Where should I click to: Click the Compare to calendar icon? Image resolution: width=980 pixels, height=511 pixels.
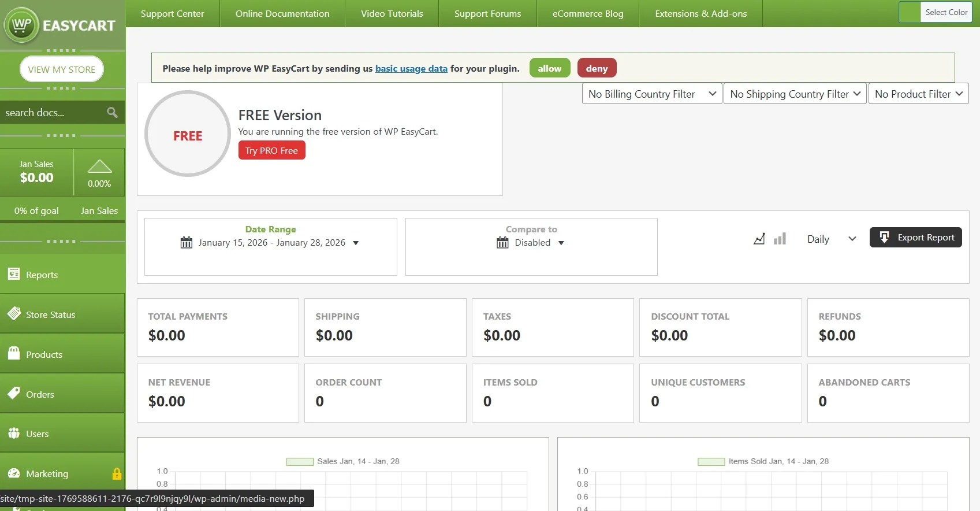click(502, 242)
